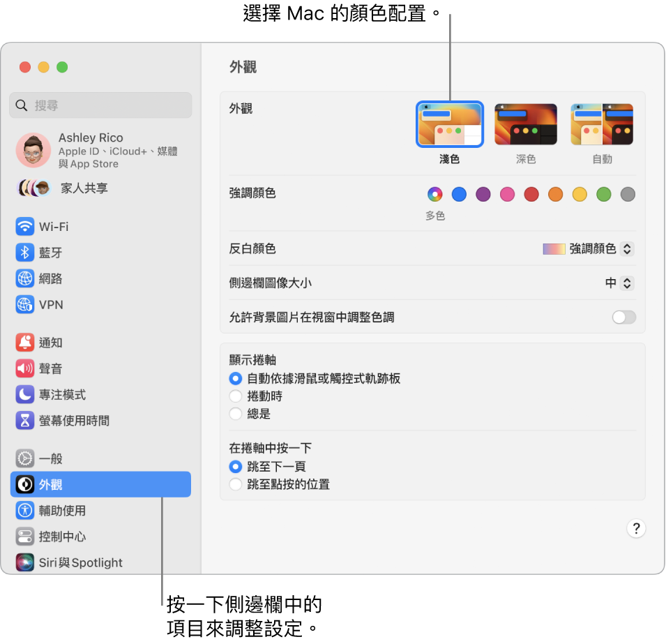Image resolution: width=666 pixels, height=644 pixels.
Task: Select Siri與Spotlight in the sidebar
Action: click(x=72, y=562)
